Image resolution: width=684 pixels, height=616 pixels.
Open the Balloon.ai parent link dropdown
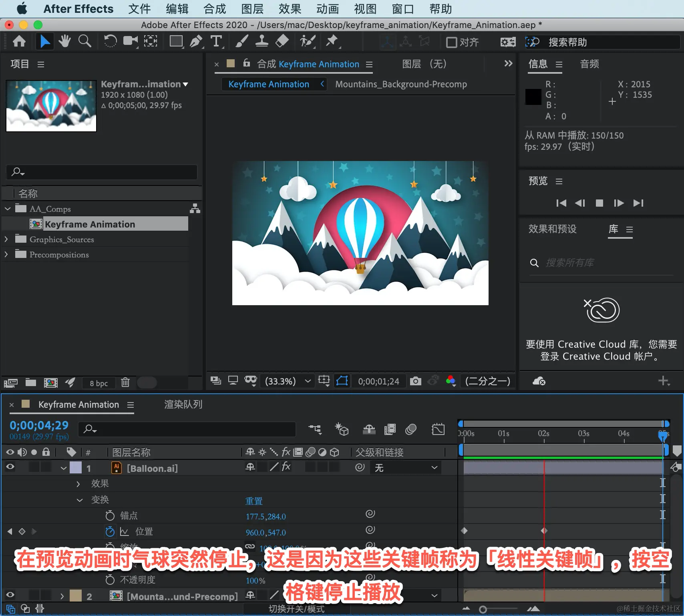(x=406, y=467)
